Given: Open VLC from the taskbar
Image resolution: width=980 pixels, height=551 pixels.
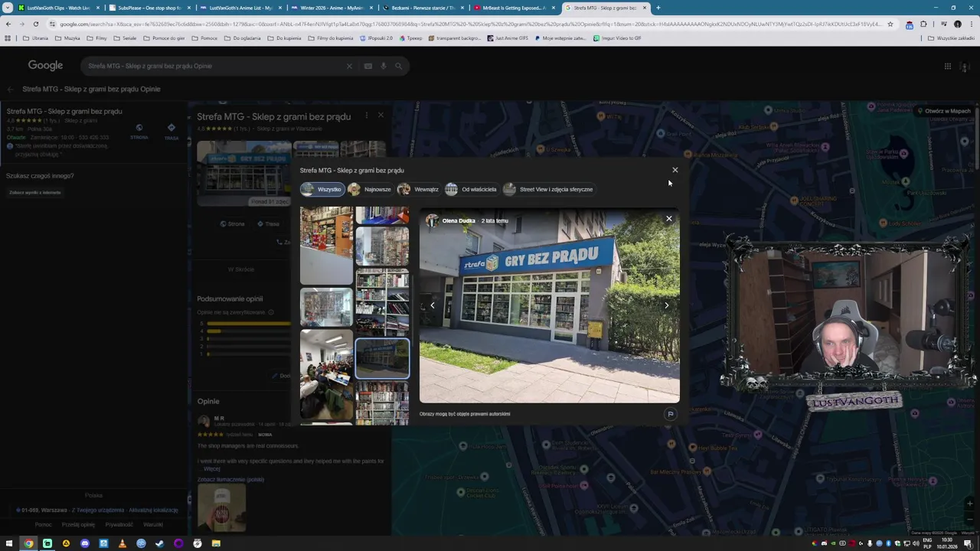Looking at the screenshot, I should coord(122,543).
